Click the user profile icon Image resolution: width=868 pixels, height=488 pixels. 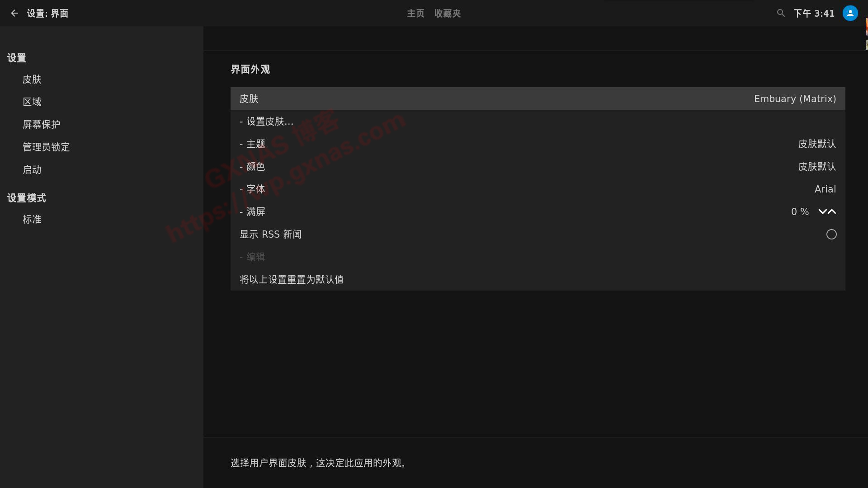(849, 13)
